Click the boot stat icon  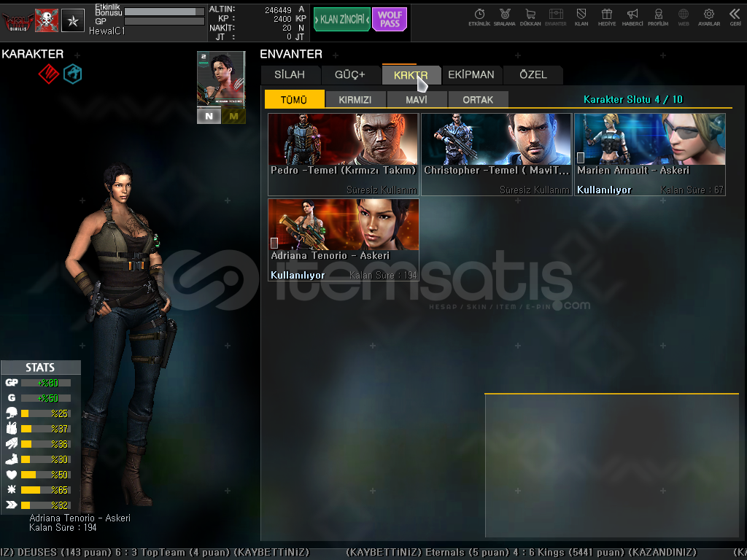[12, 459]
